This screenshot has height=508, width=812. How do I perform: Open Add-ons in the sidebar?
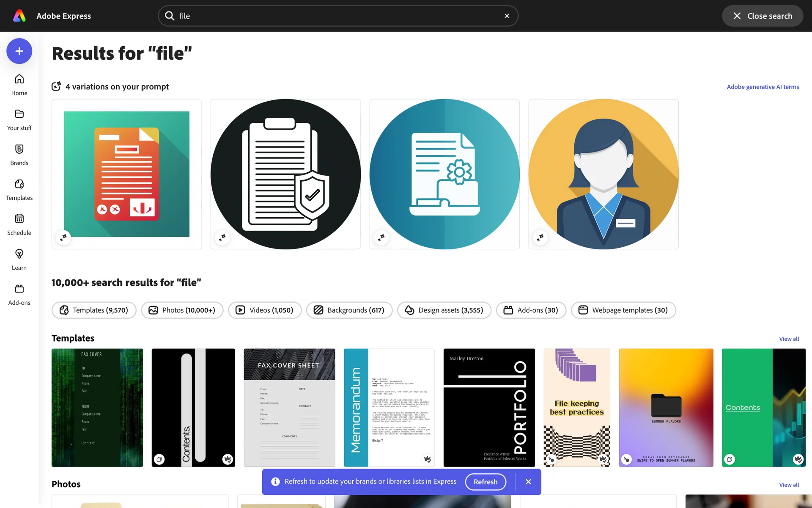tap(19, 295)
